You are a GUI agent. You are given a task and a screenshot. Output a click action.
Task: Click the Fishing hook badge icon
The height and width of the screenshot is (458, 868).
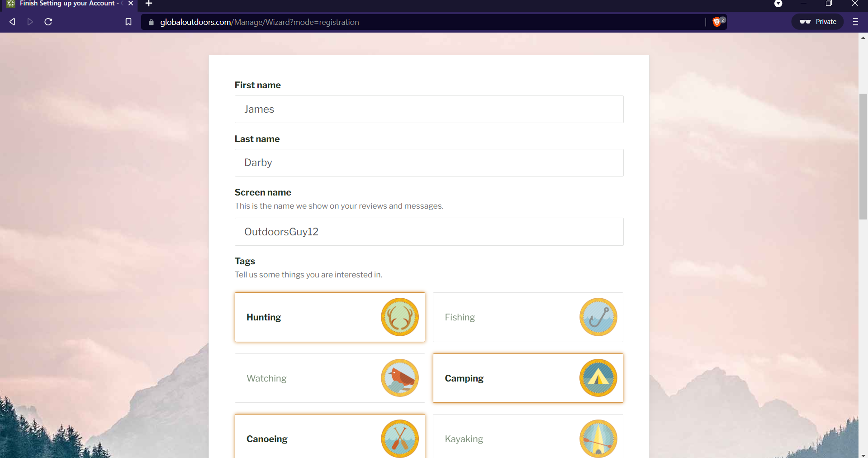(x=598, y=317)
